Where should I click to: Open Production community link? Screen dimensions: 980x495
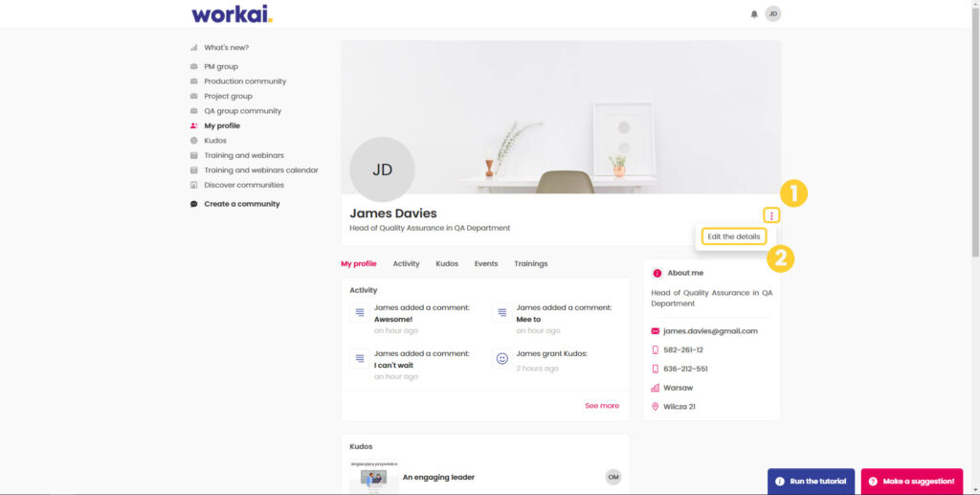tap(245, 81)
